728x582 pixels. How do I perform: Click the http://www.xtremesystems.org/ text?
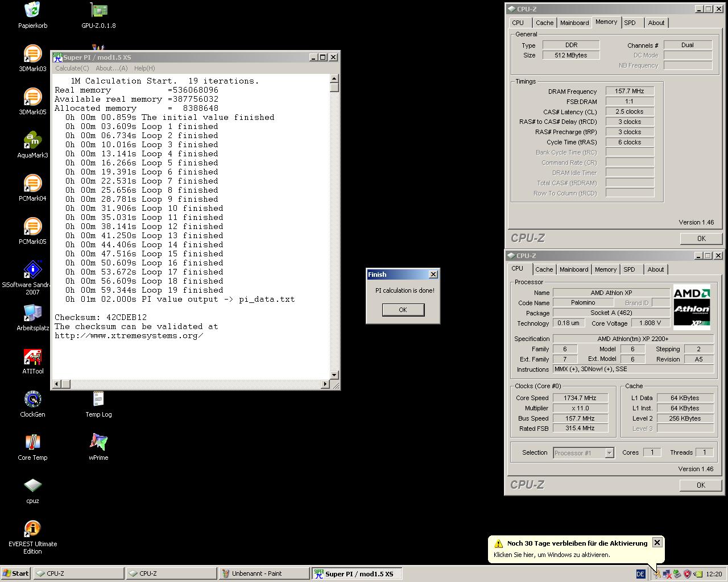tap(129, 335)
